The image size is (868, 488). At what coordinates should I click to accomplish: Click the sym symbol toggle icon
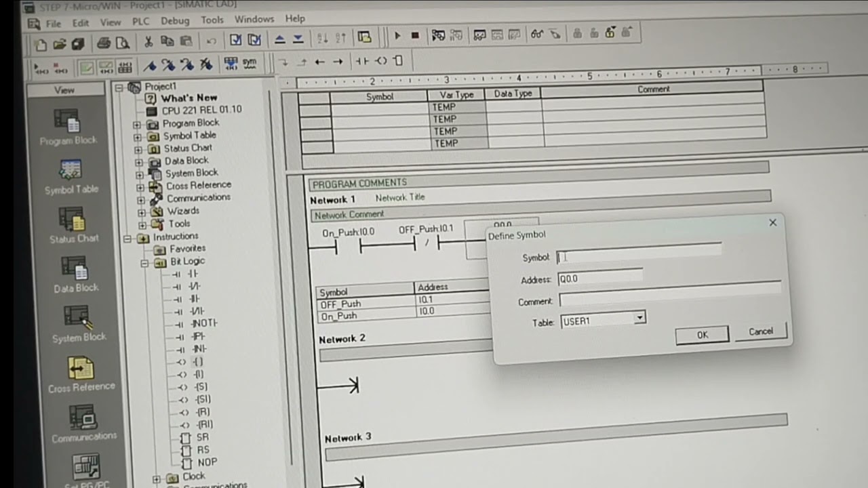coord(250,64)
